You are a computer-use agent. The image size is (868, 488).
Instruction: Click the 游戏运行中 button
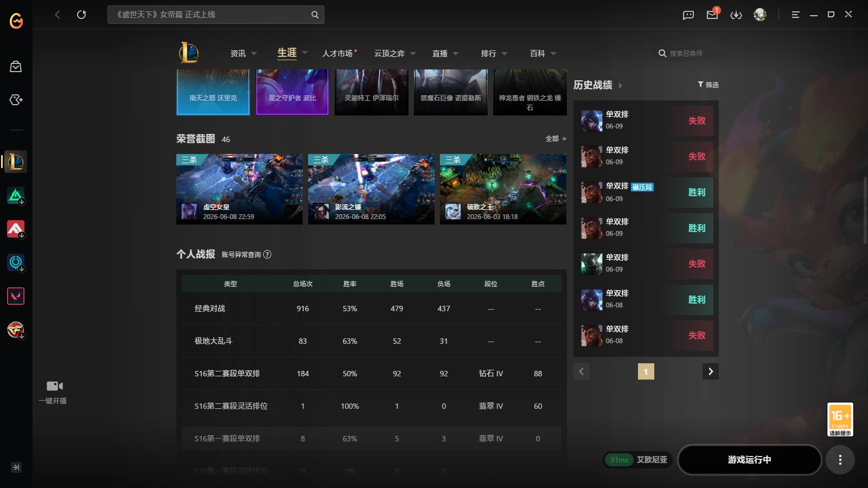coord(750,460)
